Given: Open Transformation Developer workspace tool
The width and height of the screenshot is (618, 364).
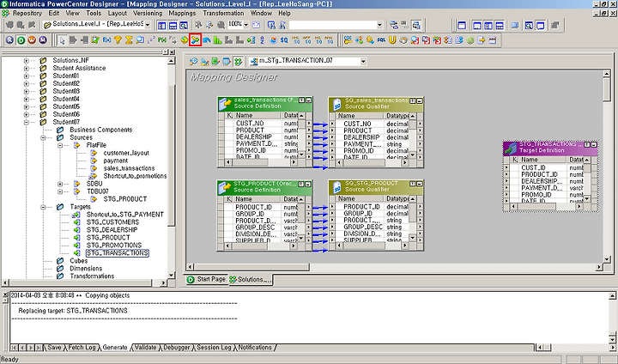Looking at the screenshot, I should [x=215, y=62].
